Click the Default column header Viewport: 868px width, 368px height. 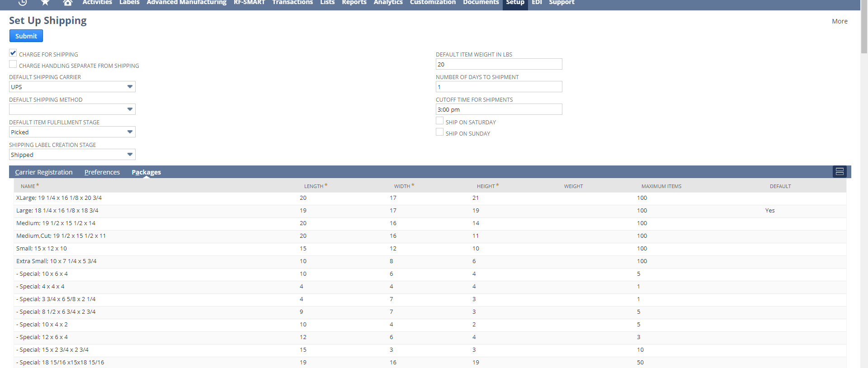(x=780, y=186)
